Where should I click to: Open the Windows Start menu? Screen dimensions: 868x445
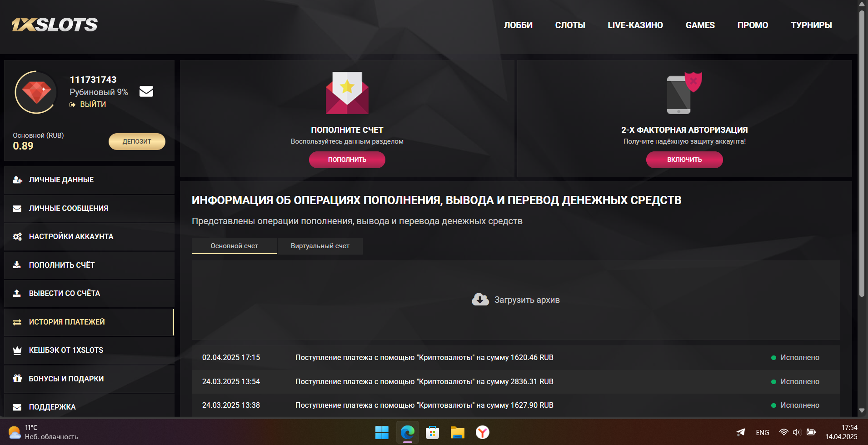click(x=382, y=432)
